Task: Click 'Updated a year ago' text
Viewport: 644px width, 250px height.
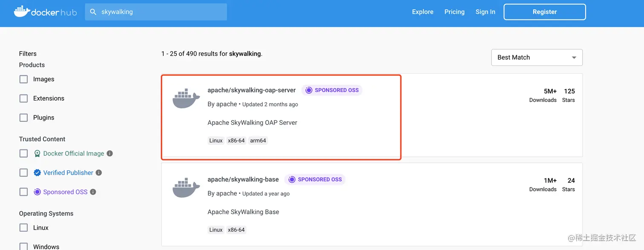Action: [266, 194]
